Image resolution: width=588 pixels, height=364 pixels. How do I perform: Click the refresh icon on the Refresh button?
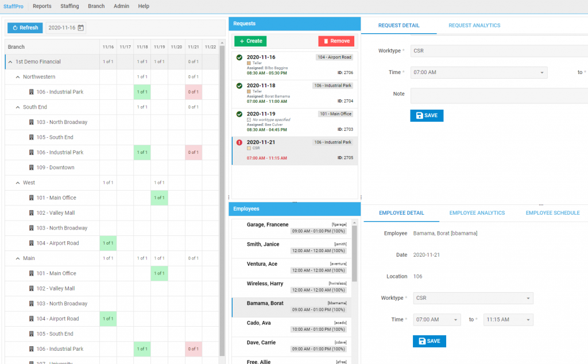tap(14, 28)
